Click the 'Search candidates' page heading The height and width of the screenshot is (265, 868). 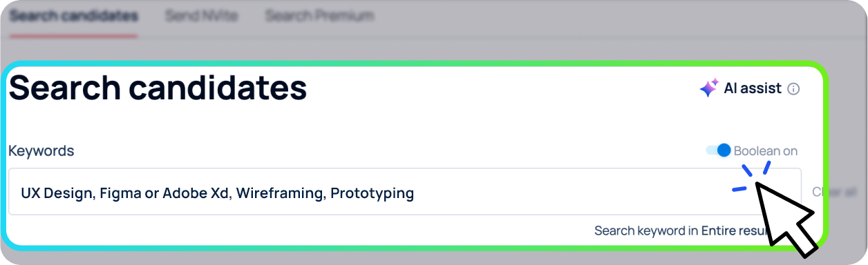[158, 88]
